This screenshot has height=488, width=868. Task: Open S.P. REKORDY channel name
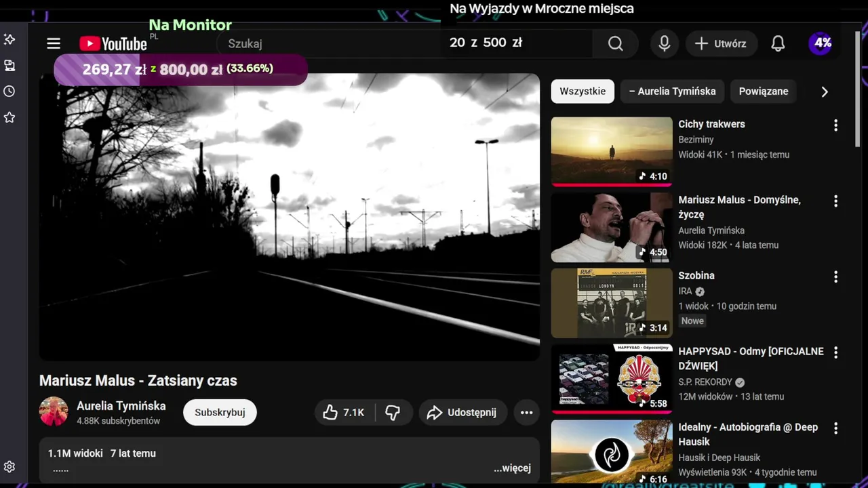705,382
